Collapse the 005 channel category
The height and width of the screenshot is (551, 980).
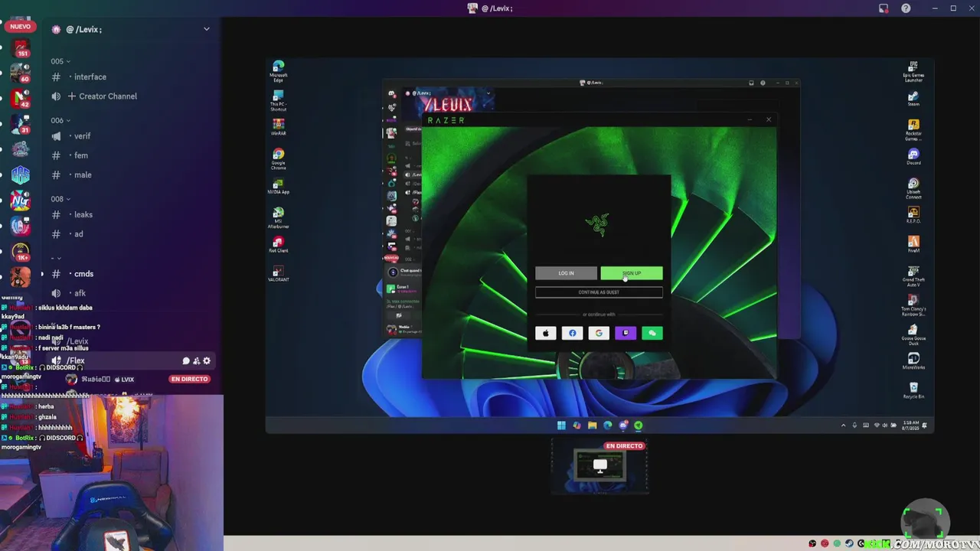[60, 61]
